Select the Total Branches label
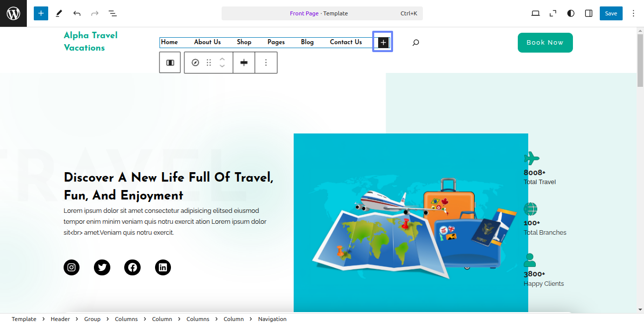644x324 pixels. [x=545, y=232]
